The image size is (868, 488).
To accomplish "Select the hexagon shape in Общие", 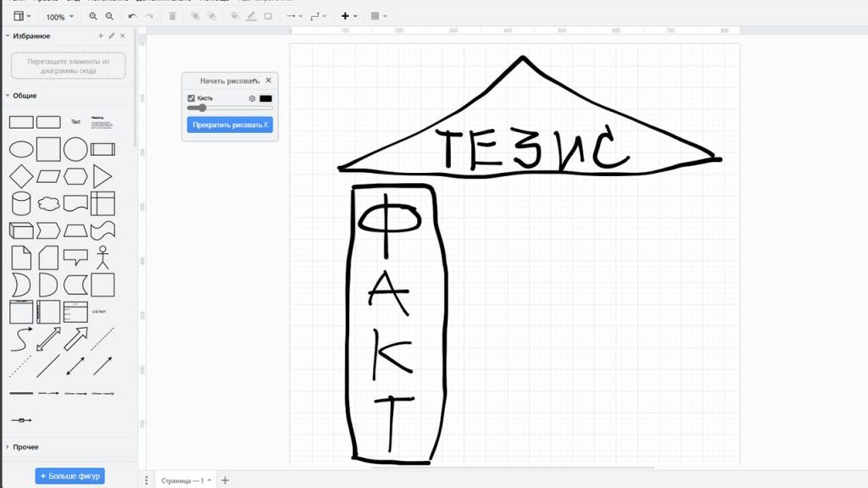I will 75,176.
